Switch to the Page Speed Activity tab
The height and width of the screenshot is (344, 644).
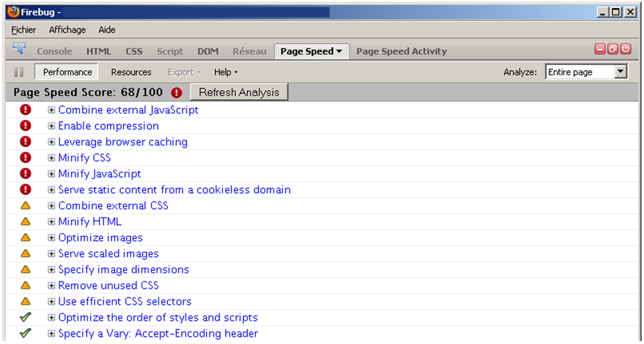(401, 51)
